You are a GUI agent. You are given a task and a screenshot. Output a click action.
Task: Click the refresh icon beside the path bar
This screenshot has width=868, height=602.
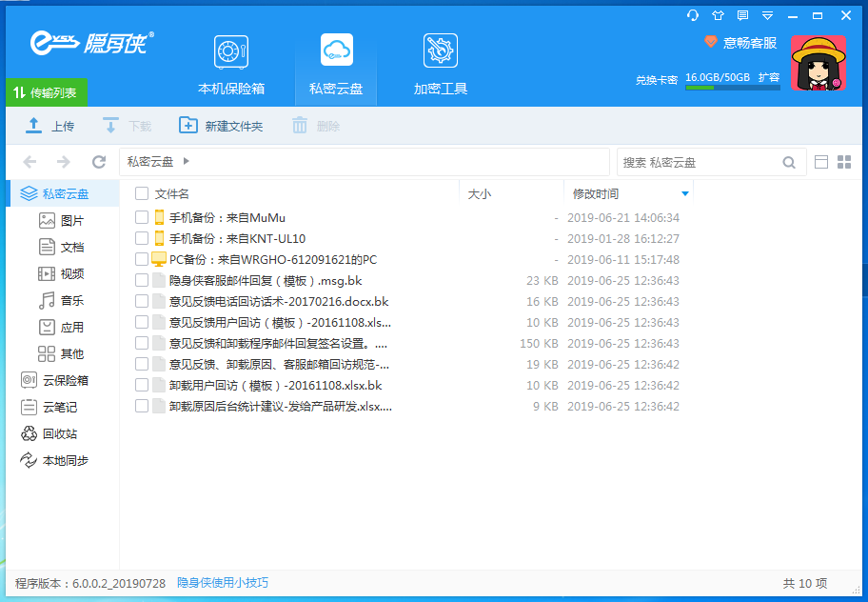pyautogui.click(x=99, y=162)
